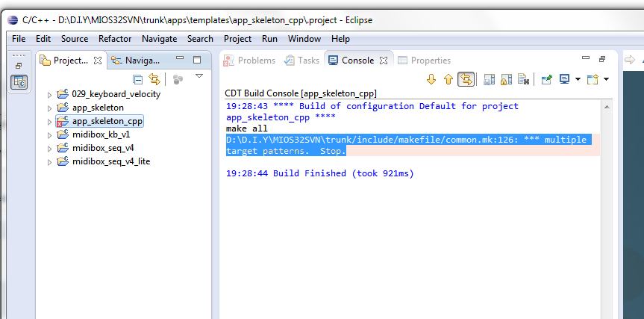Click the Scroll Lock icon in console
Viewport: 644px width, 319px height.
point(506,79)
